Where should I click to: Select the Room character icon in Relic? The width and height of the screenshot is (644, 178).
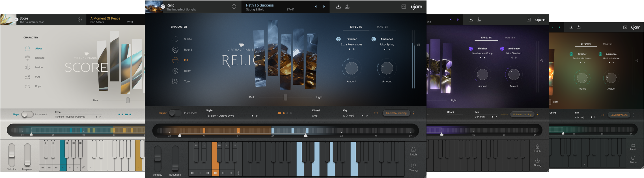pyautogui.click(x=175, y=71)
